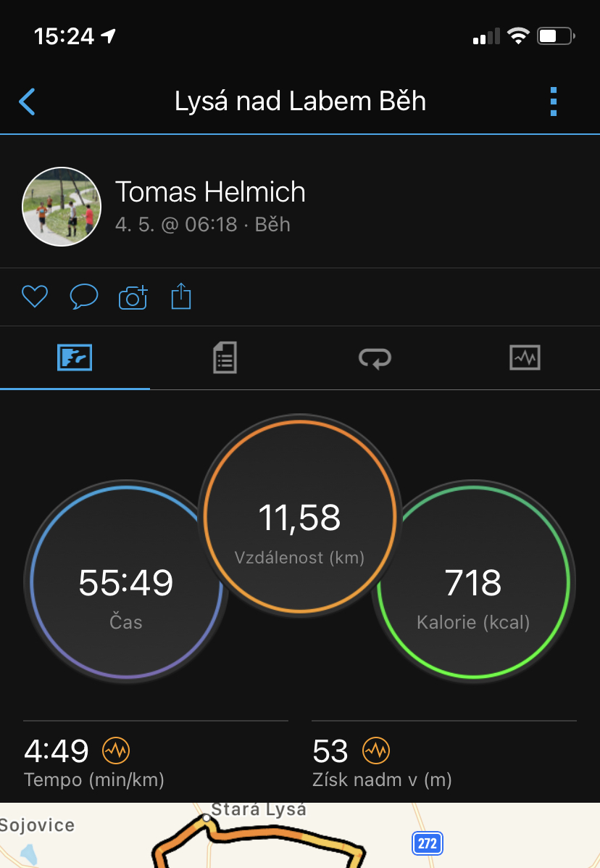Like the activity with the heart icon
The height and width of the screenshot is (868, 600).
(x=35, y=297)
